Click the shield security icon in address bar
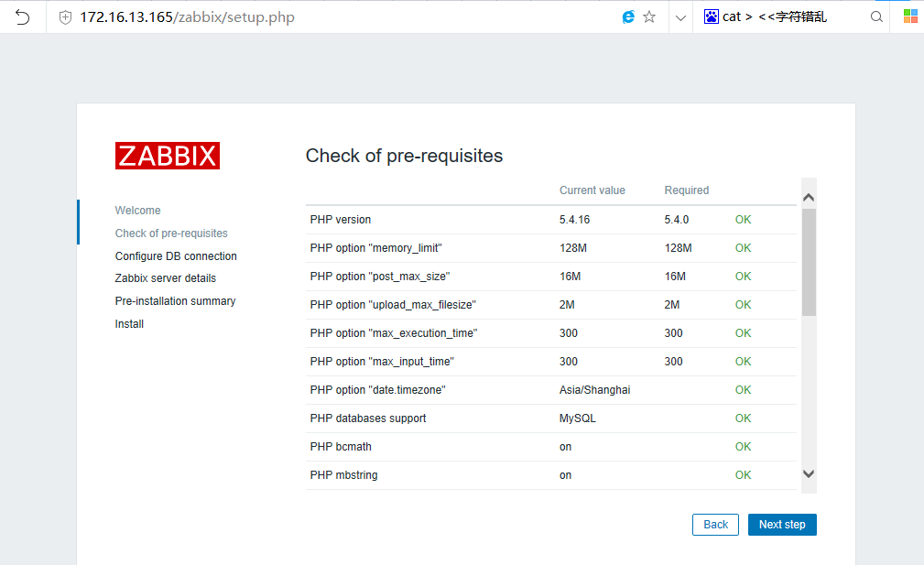Viewport: 924px width, 565px height. coord(65,17)
